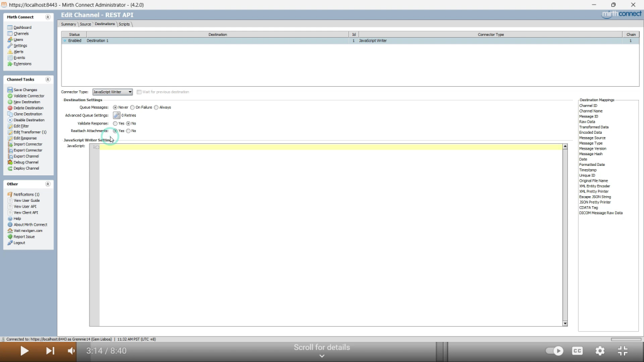Mute the video volume

tap(72, 351)
